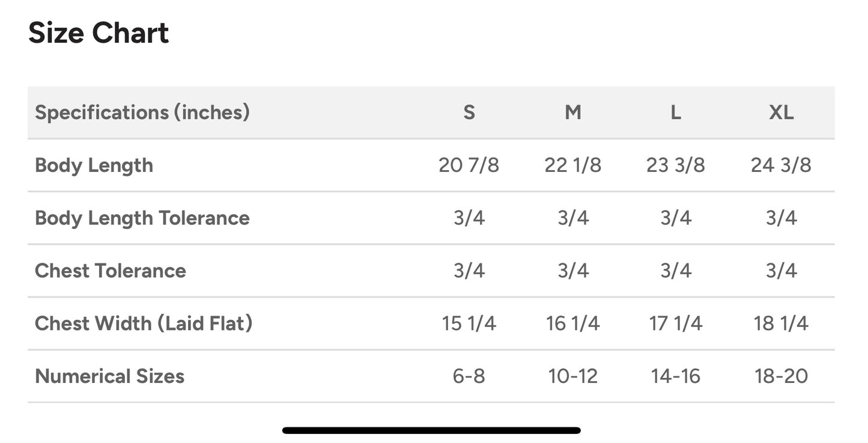Click the Chest Tolerance row label
Viewport: 868px width, 443px height.
(111, 270)
